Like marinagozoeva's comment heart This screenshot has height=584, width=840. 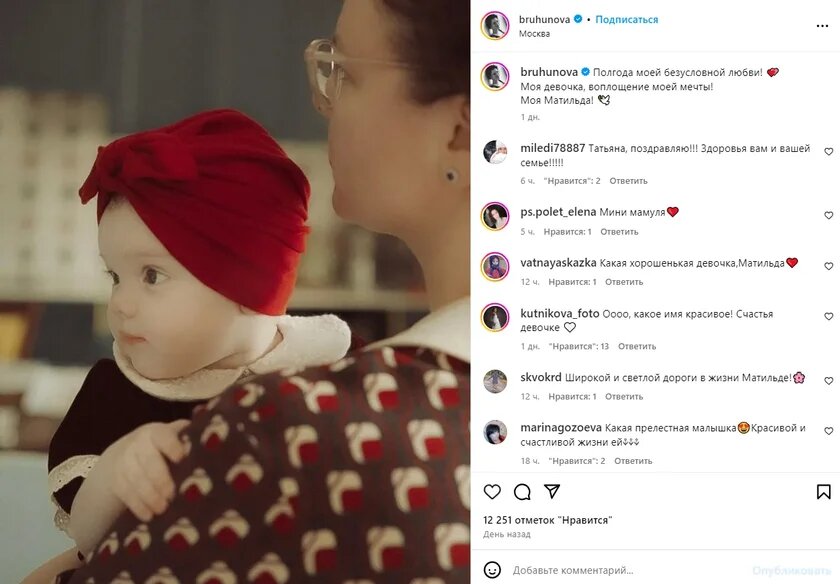tap(828, 431)
